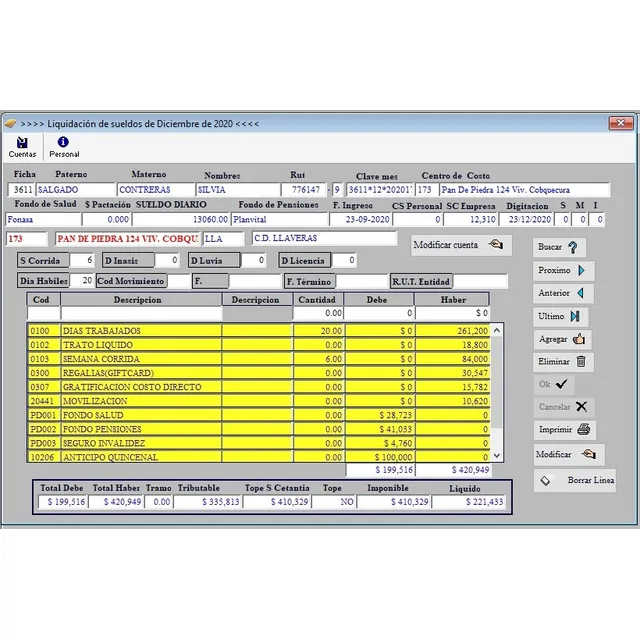Click the Cod Movimiento input field
The width and height of the screenshot is (640, 640).
pyautogui.click(x=179, y=281)
